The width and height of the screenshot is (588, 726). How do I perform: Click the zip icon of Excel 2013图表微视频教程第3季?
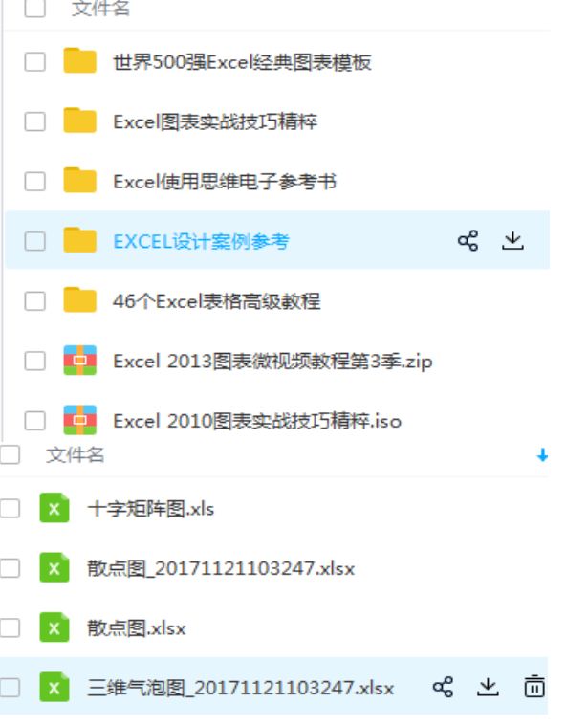(x=80, y=361)
